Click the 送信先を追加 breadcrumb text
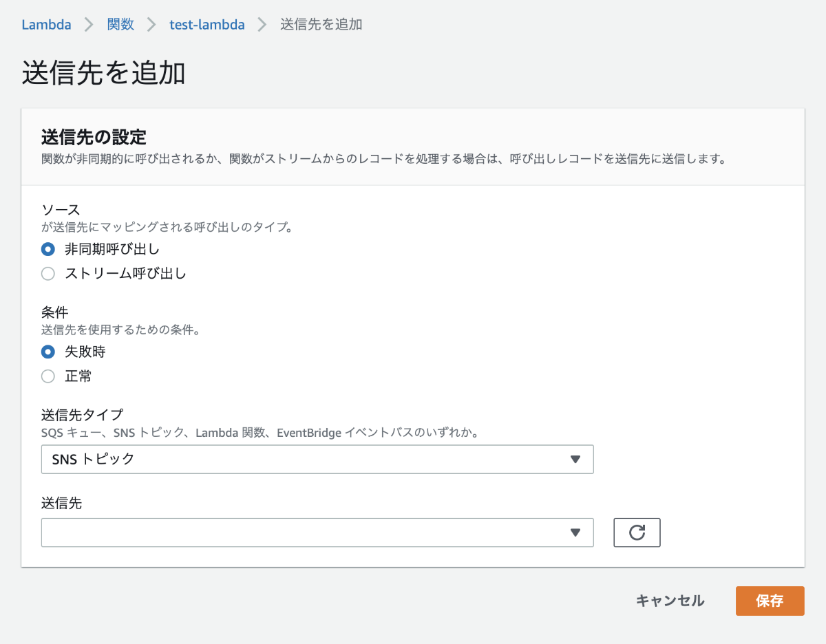The width and height of the screenshot is (826, 644). pos(321,25)
